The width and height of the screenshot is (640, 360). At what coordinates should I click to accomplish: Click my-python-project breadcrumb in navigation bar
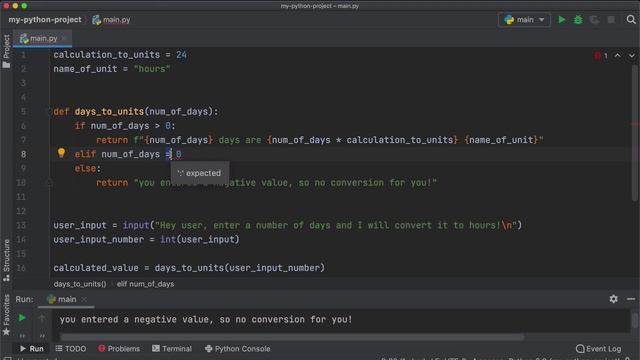click(x=45, y=20)
